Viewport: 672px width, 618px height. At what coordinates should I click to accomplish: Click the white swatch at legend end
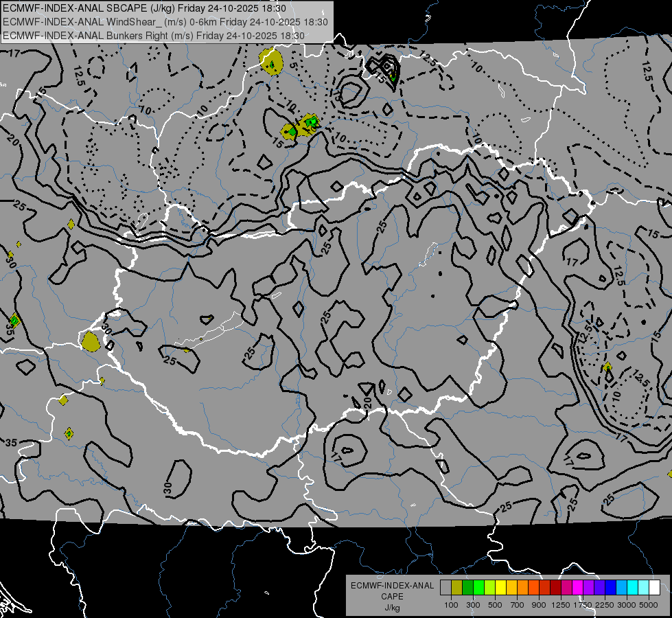[654, 588]
